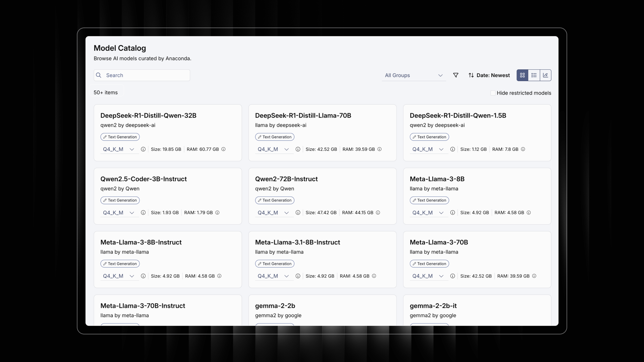Open quantization info for Meta-Llama-3-8B
Screen dimensions: 644x362
[x=452, y=213]
